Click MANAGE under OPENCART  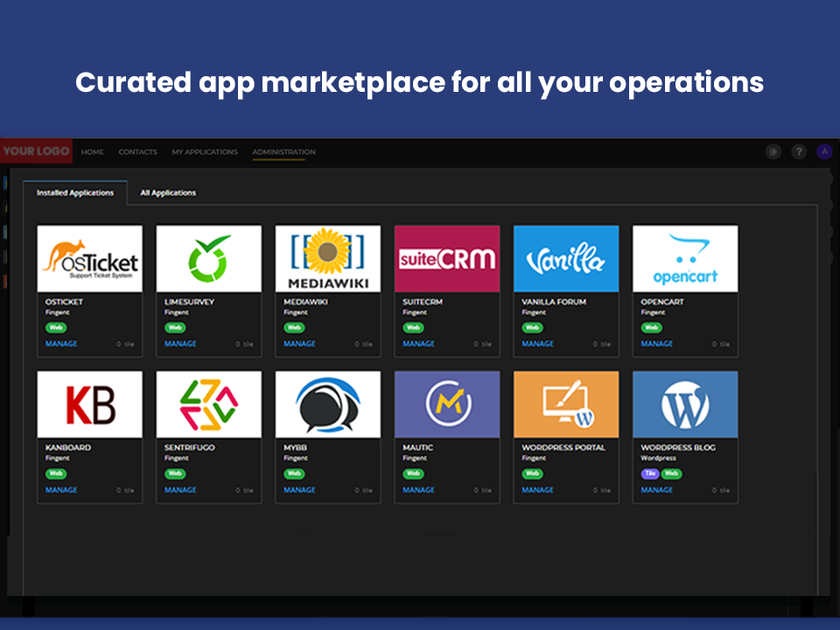(657, 344)
